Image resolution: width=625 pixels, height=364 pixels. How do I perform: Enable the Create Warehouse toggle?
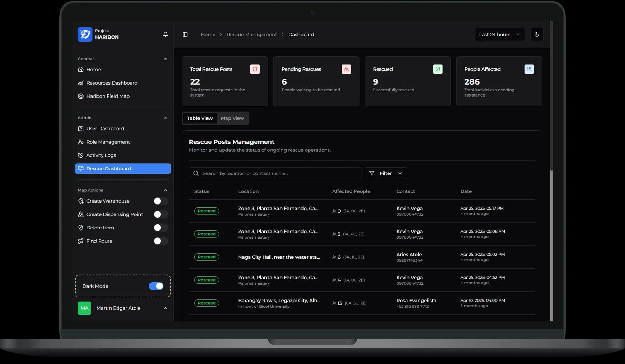160,201
